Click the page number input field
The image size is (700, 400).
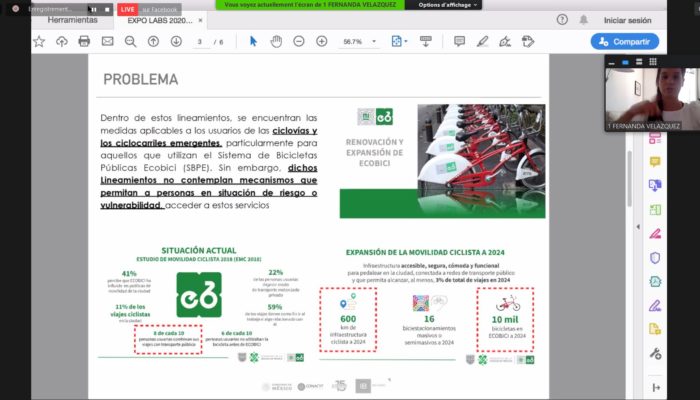coord(200,42)
